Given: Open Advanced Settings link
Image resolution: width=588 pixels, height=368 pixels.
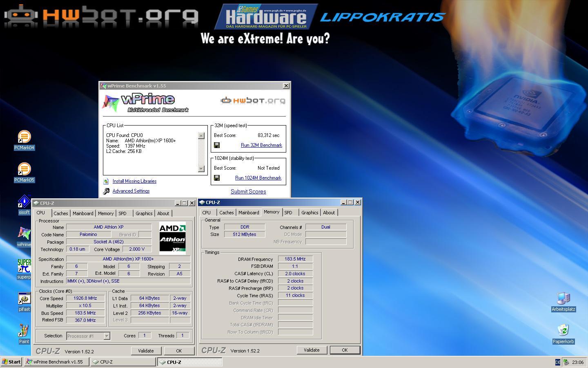Looking at the screenshot, I should click(131, 191).
